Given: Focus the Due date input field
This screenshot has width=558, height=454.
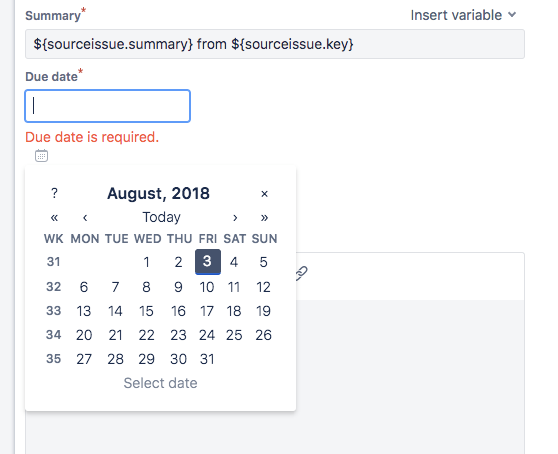Looking at the screenshot, I should pyautogui.click(x=107, y=106).
